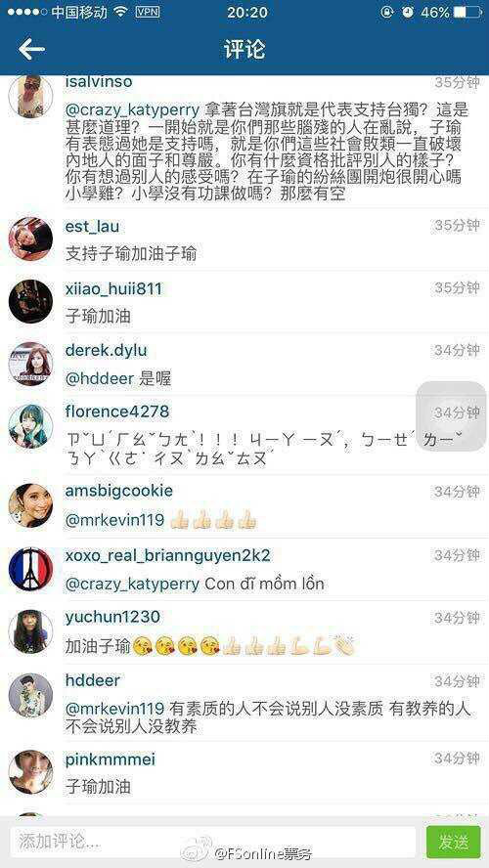Open derek.dylu's avatar
The image size is (489, 868).
pos(30,364)
